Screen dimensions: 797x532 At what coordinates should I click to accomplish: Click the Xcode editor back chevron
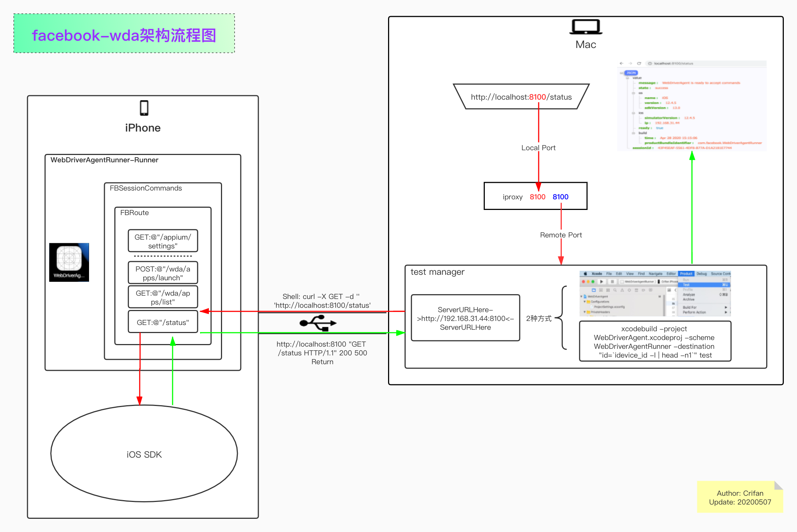(x=676, y=290)
